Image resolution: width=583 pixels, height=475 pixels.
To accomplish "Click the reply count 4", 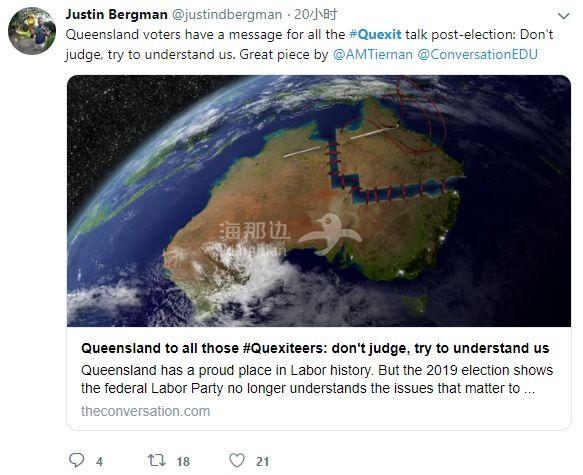I will tap(99, 462).
